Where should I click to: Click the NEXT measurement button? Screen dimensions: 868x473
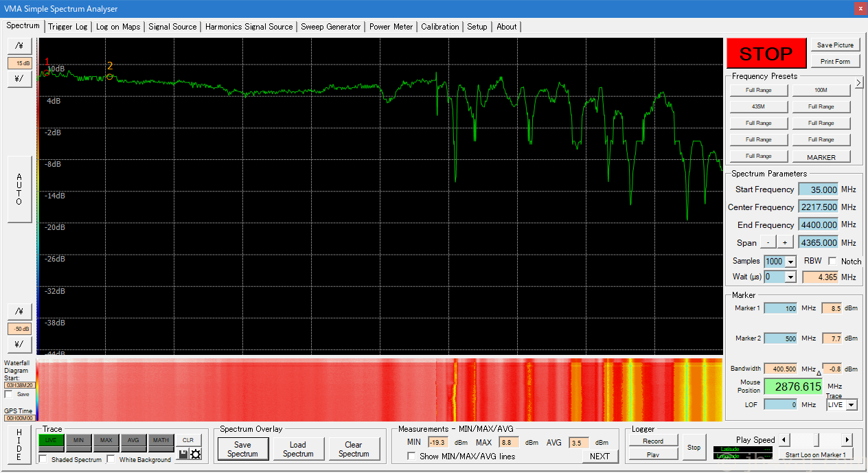point(599,457)
